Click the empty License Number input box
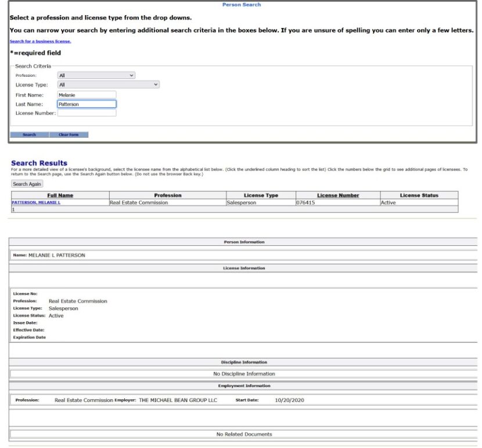This screenshot has height=448, width=482. coord(87,113)
